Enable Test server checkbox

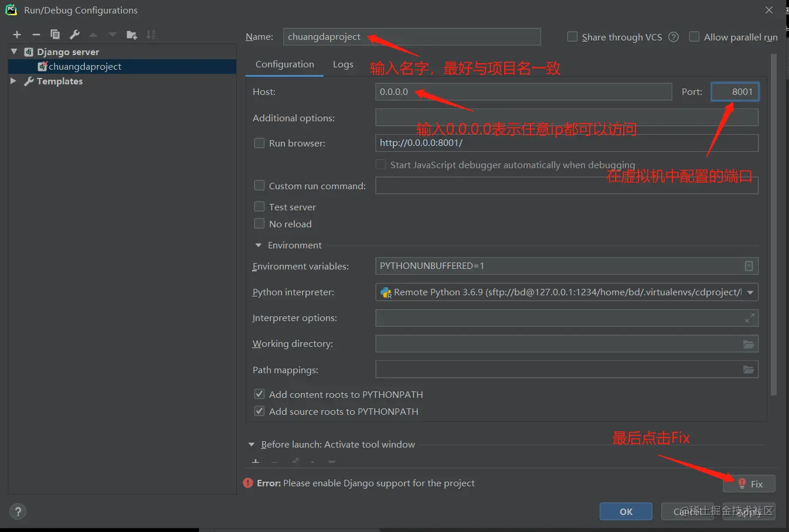coord(259,207)
